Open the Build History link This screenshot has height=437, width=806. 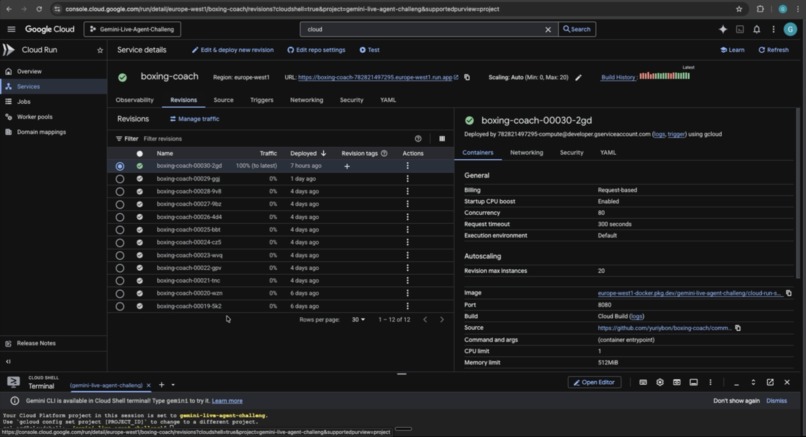tap(618, 77)
